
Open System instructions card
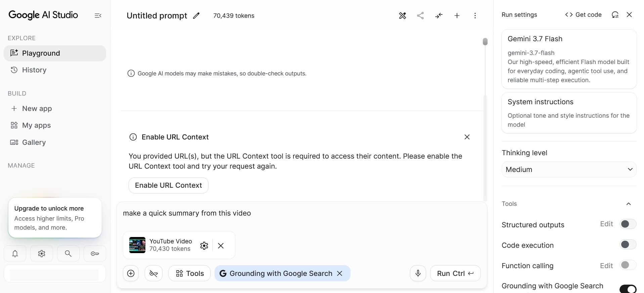coord(569,113)
